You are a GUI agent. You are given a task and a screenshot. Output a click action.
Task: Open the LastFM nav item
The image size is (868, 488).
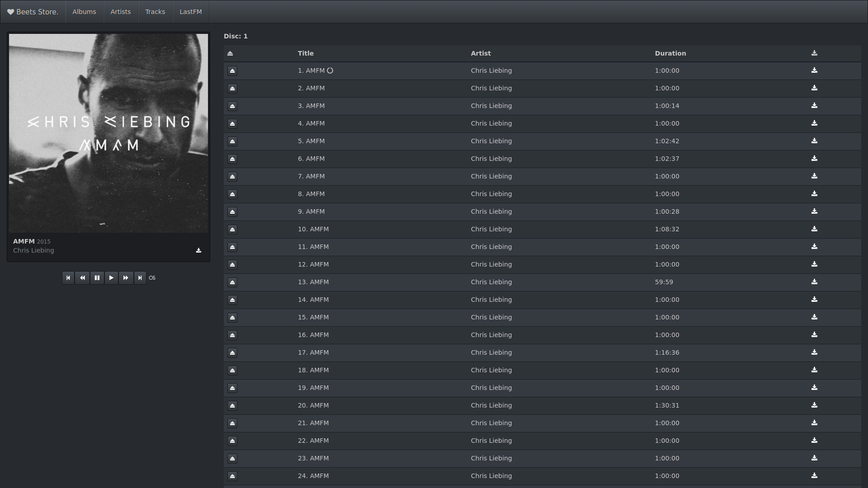[191, 12]
